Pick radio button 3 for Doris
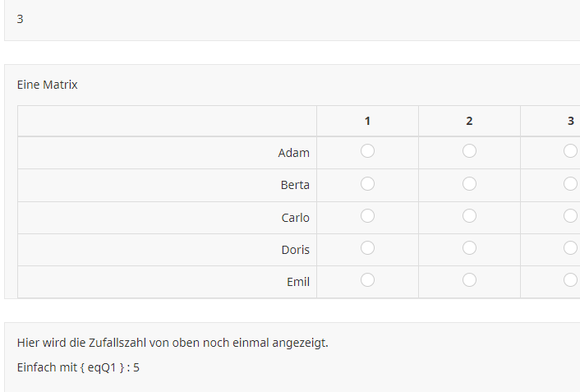 point(570,248)
